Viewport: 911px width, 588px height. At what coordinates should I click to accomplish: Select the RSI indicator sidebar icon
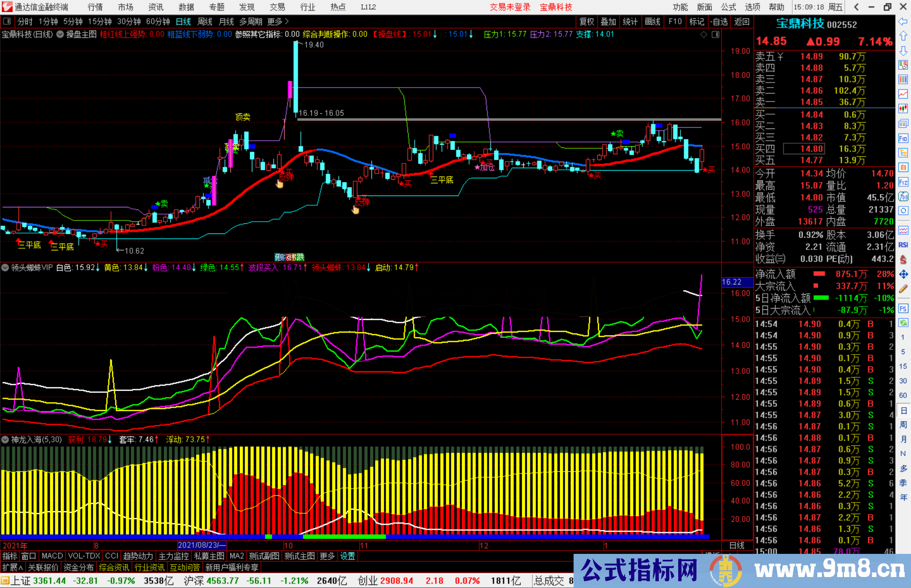coord(903,245)
